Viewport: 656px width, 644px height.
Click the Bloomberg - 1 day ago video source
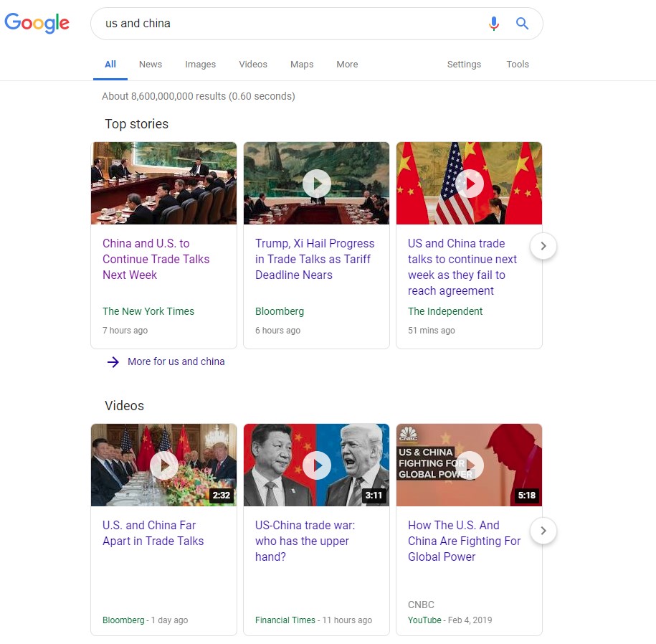(x=145, y=620)
